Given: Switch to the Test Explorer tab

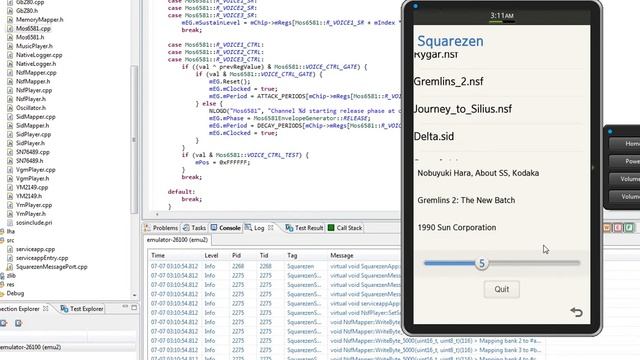Looking at the screenshot, I should 82,309.
